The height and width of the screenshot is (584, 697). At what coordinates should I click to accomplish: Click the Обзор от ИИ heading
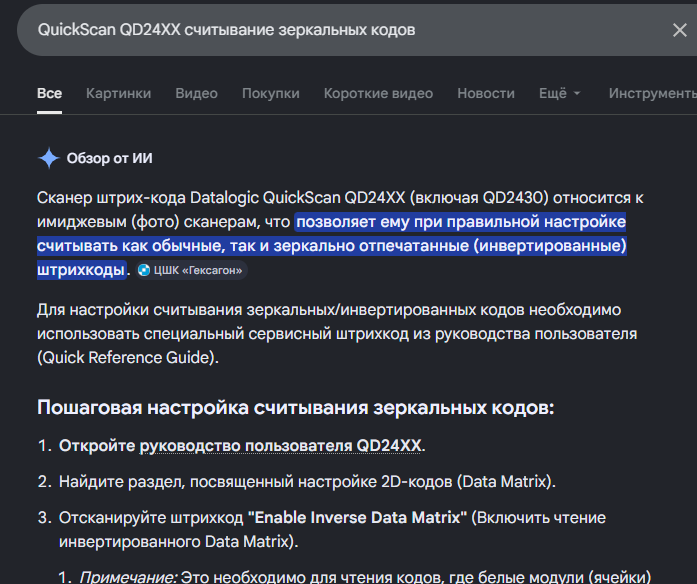pos(109,158)
